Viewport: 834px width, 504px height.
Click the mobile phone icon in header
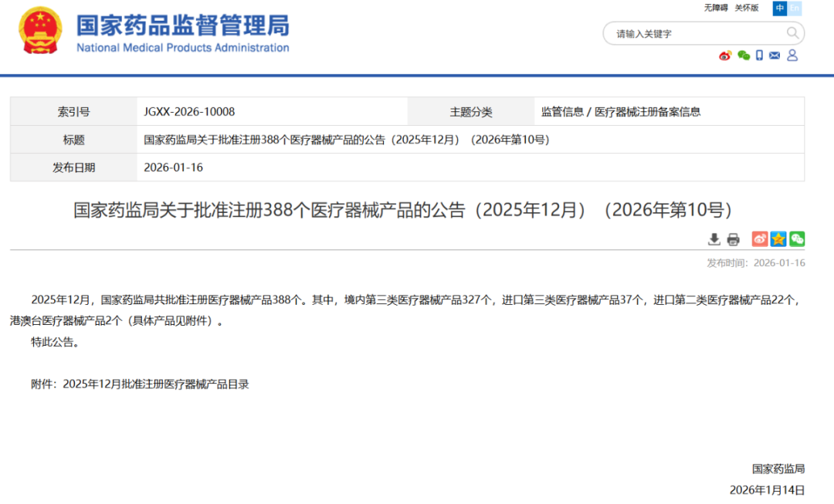(759, 56)
